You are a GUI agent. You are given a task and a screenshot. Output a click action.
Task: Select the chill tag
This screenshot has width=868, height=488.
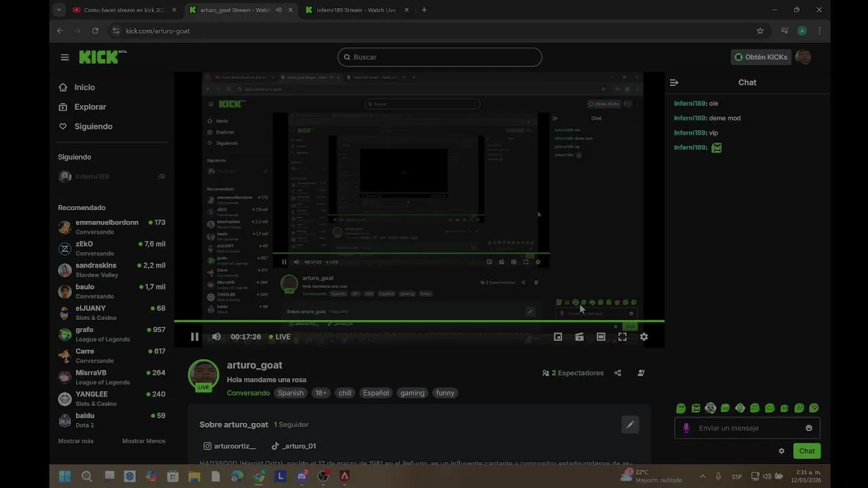coord(345,393)
